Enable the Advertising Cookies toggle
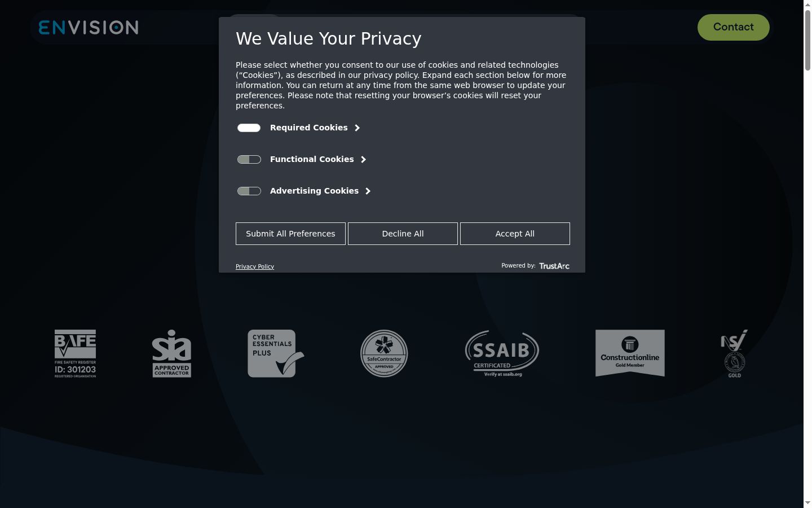Screen dimensions: 812x508 249,191
